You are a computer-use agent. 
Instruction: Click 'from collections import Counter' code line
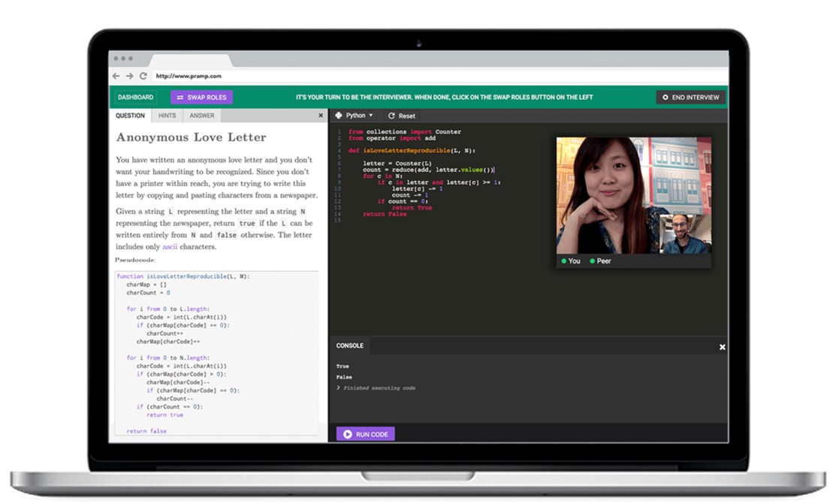(x=404, y=131)
